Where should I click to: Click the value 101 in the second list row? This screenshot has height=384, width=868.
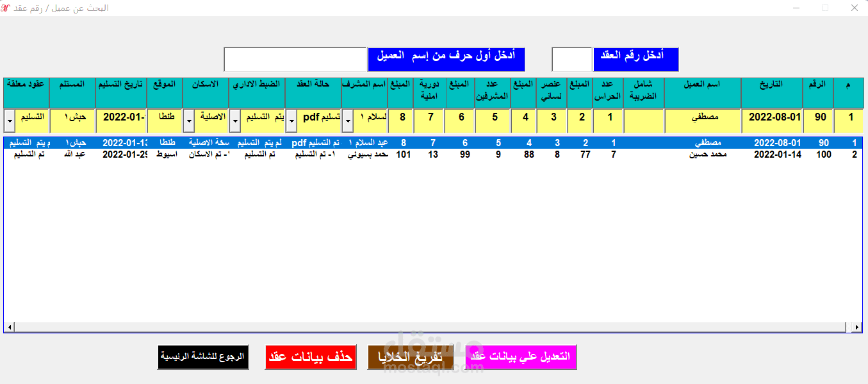[404, 154]
